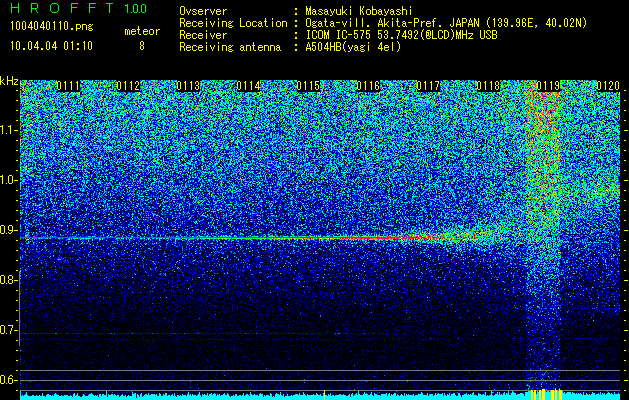The width and height of the screenshot is (629, 400).
Task: Click the single yellow tick near 0115
Action: [324, 395]
